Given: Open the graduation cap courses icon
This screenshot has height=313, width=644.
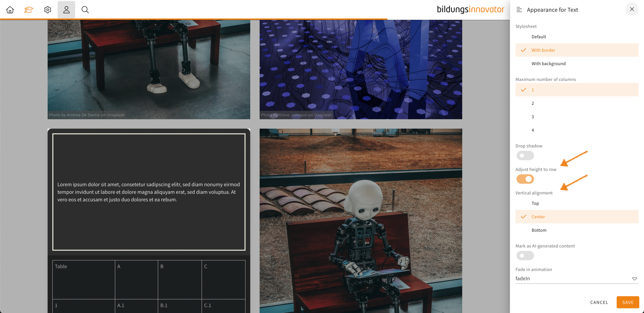Looking at the screenshot, I should click(29, 10).
